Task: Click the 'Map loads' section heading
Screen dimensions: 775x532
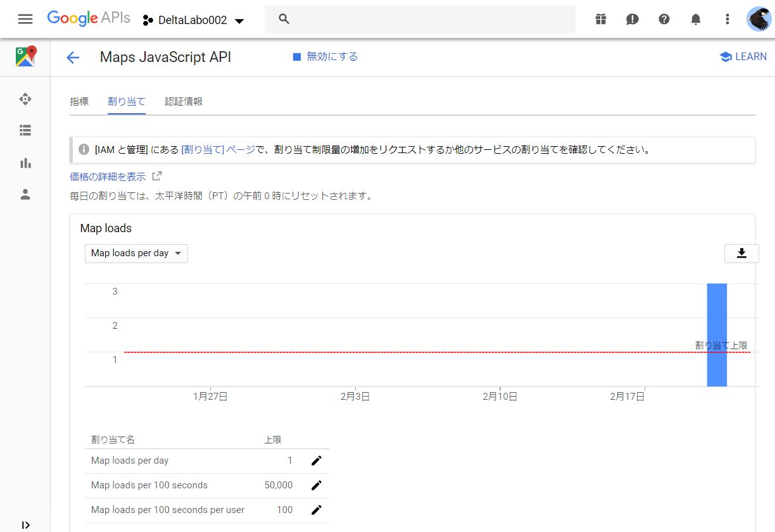Action: 106,228
